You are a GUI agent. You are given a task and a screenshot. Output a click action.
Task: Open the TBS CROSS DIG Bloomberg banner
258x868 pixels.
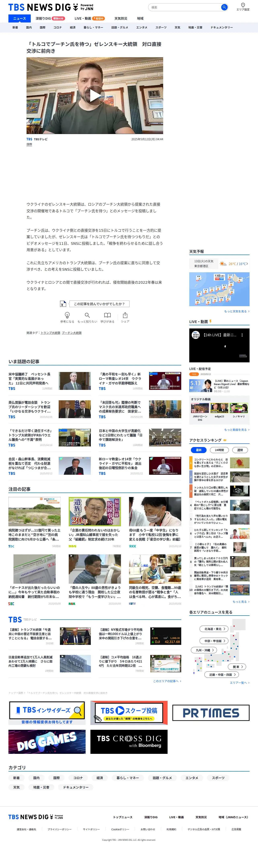tap(129, 742)
